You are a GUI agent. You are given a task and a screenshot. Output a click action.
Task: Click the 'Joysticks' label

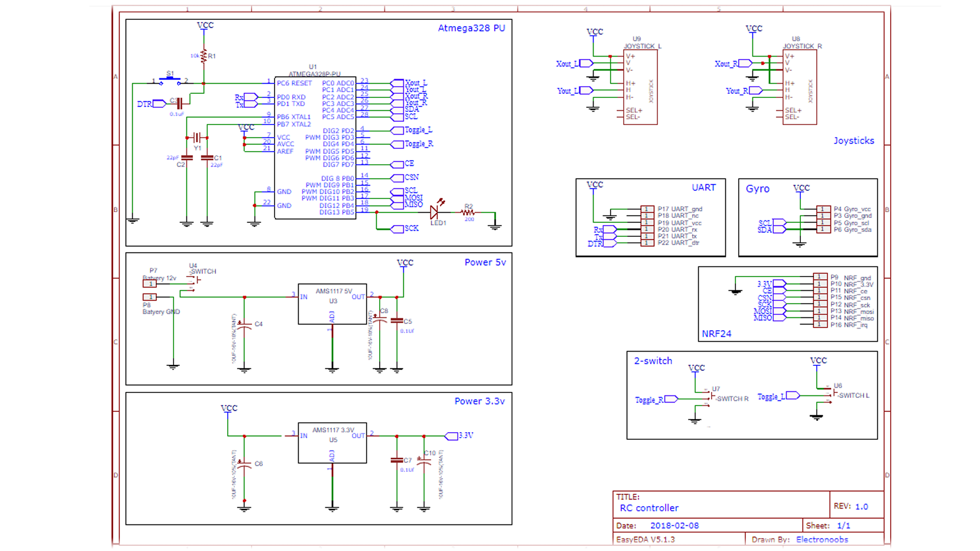point(853,140)
